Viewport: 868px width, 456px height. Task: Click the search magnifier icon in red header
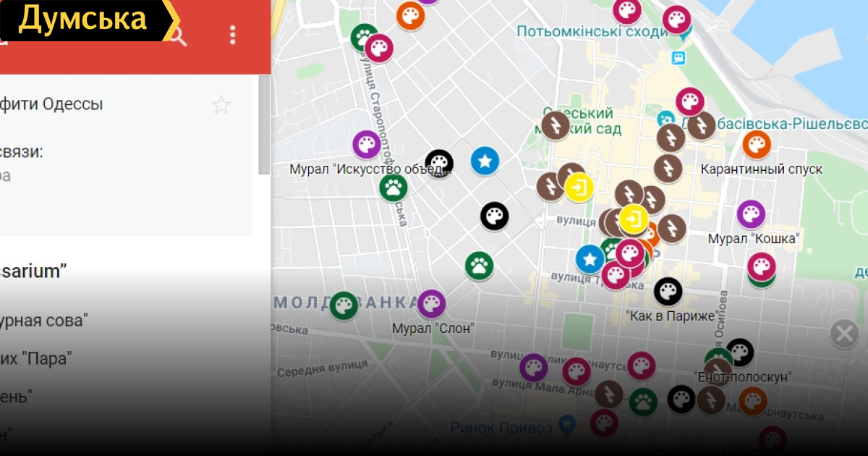pyautogui.click(x=178, y=36)
